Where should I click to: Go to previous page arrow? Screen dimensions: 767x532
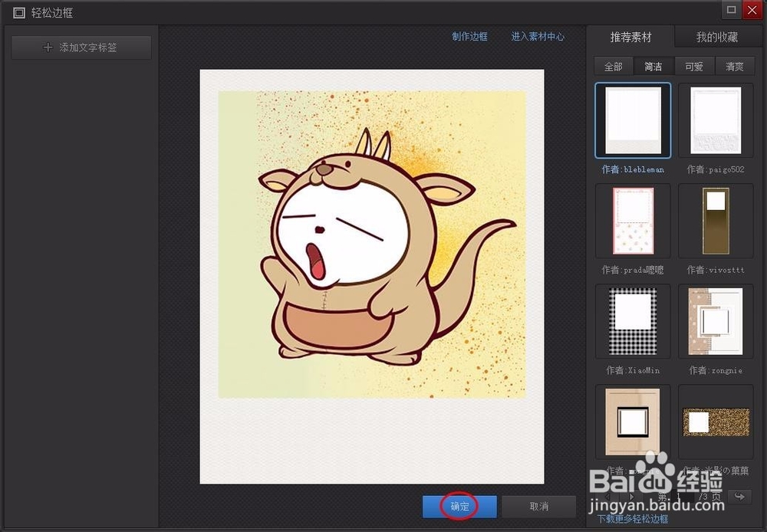tap(608, 496)
